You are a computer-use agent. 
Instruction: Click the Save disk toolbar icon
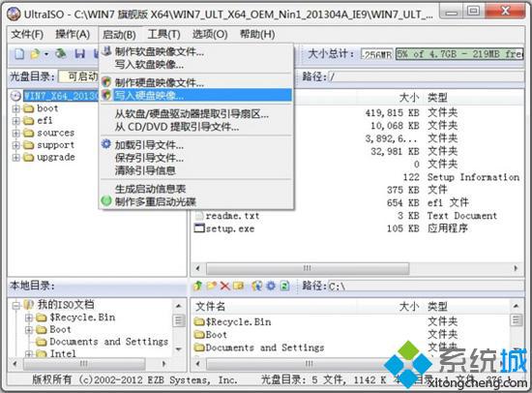pos(79,53)
